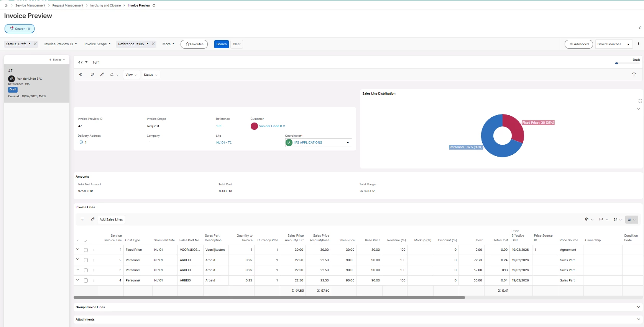Open the Sort by menu
The width and height of the screenshot is (644, 327).
(x=57, y=60)
